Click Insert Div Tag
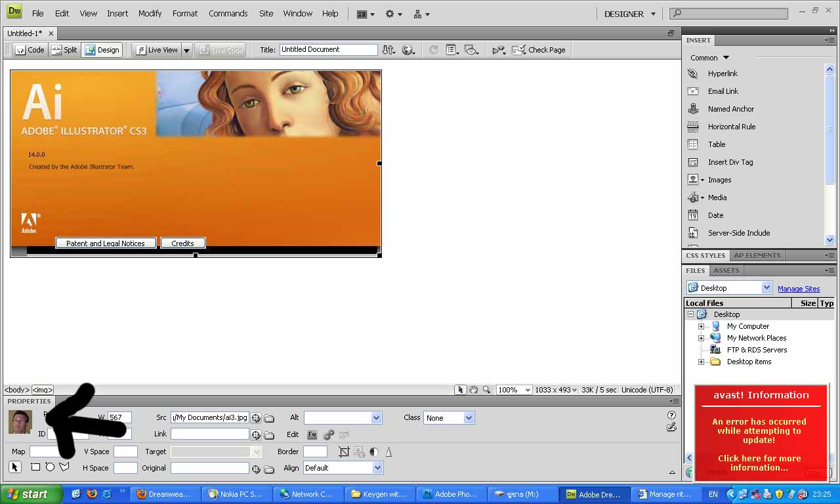Image resolution: width=840 pixels, height=504 pixels. [x=730, y=162]
